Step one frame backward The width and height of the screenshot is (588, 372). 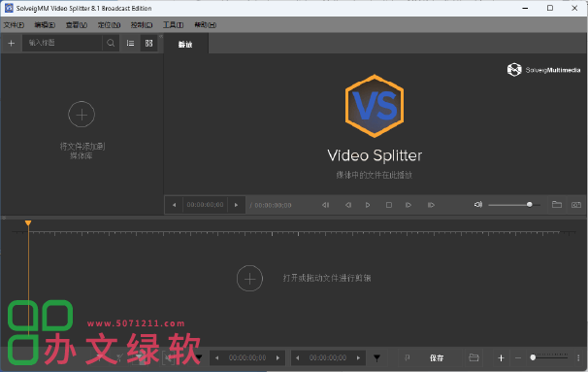coord(348,205)
